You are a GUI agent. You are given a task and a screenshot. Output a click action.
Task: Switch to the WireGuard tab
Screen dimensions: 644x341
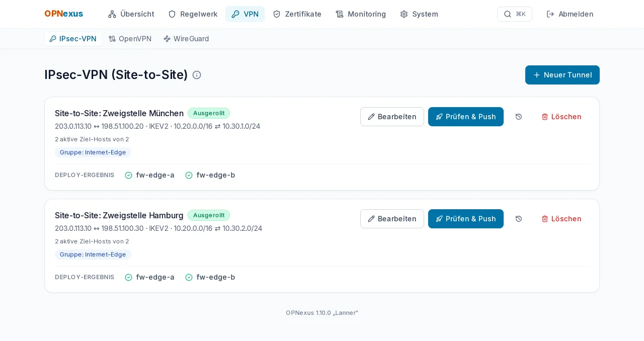(186, 39)
